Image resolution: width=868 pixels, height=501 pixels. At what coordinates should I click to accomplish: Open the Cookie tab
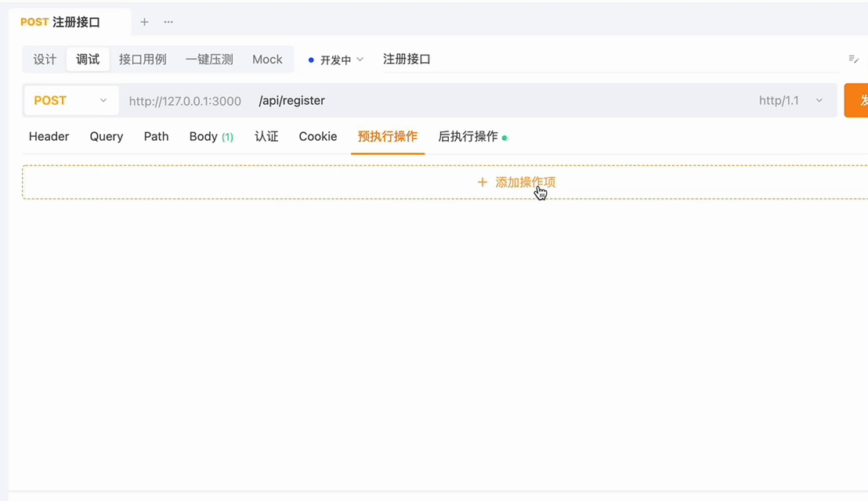(317, 136)
